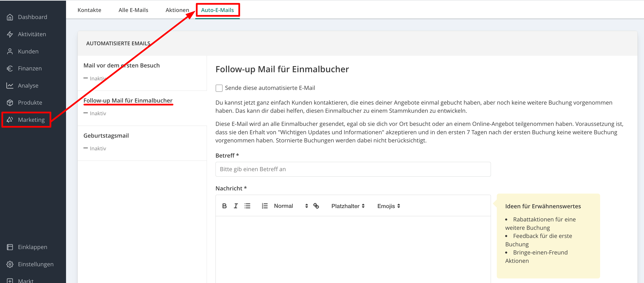Click the Finanzen euro icon

pyautogui.click(x=10, y=68)
